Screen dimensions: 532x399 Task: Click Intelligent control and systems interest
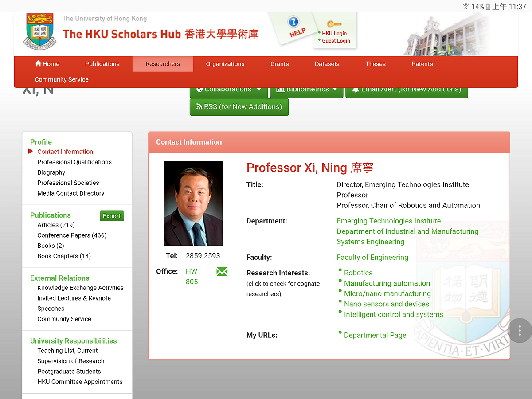tap(394, 314)
